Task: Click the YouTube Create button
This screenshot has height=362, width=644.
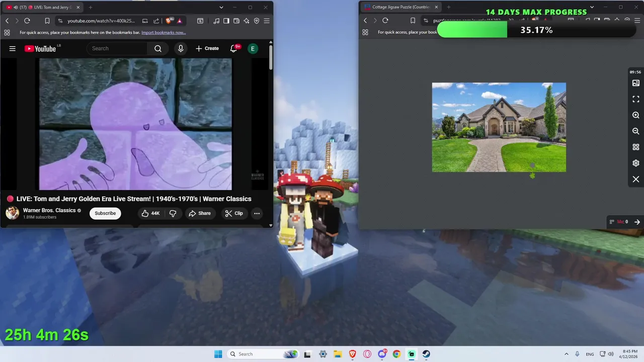Action: coord(207,48)
